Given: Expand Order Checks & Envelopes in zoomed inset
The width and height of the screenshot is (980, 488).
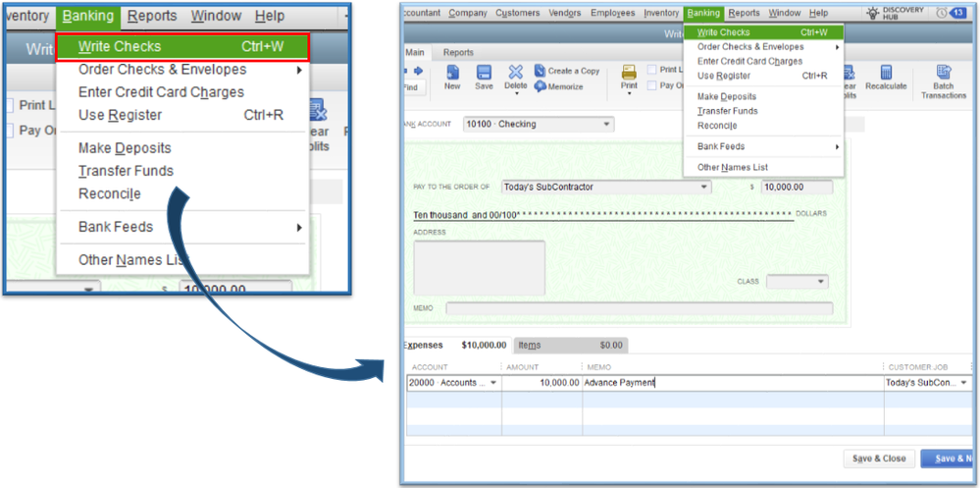Looking at the screenshot, I should click(300, 70).
